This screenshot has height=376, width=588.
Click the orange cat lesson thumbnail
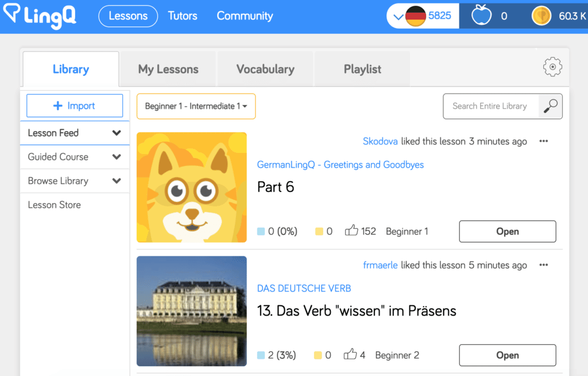coord(191,187)
